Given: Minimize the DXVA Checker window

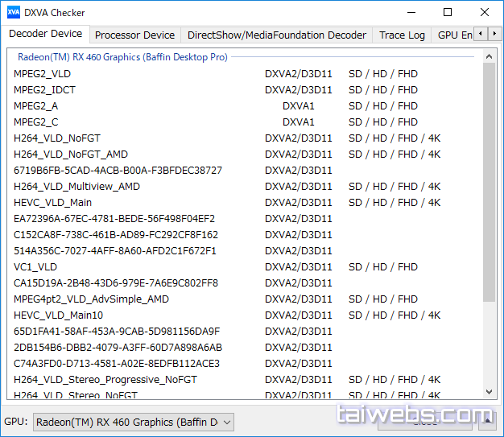Looking at the screenshot, I should [x=411, y=13].
